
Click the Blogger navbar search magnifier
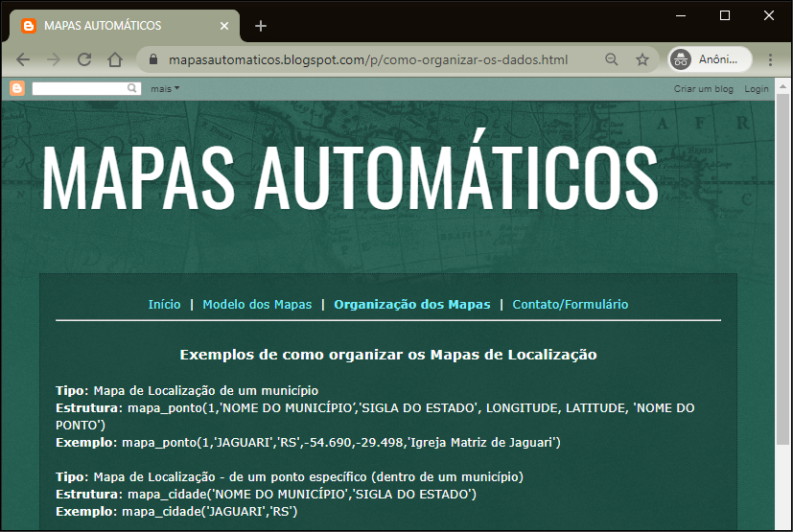click(x=133, y=88)
